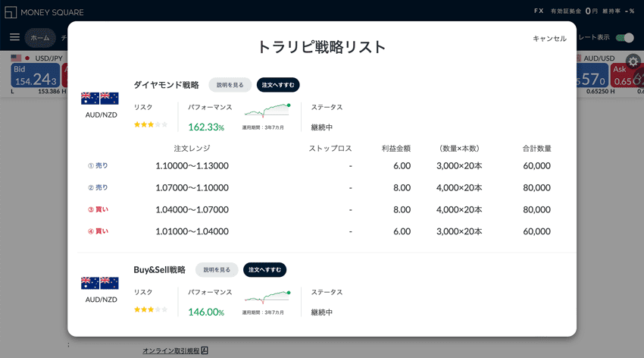
Task: Click 説明を見る for Buy&Sell戦略
Action: pos(217,270)
